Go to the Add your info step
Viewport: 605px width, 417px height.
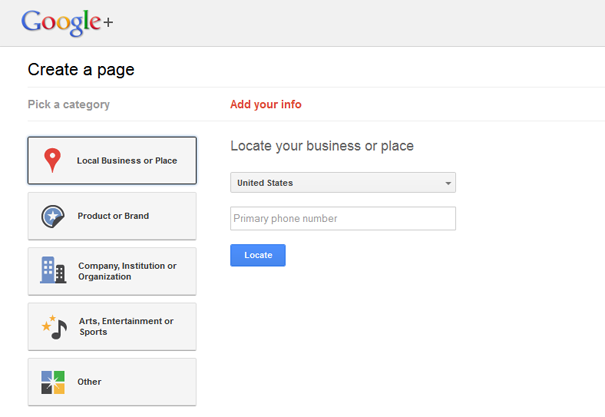265,104
